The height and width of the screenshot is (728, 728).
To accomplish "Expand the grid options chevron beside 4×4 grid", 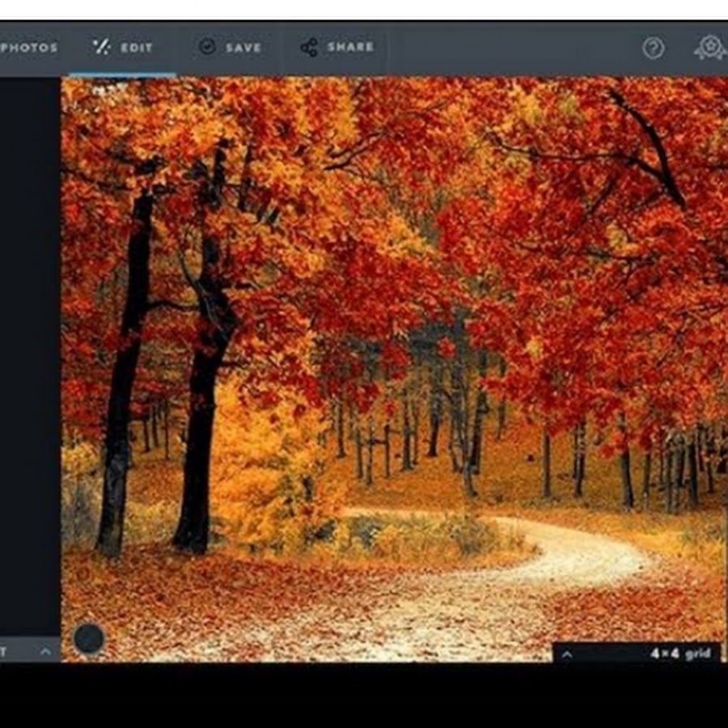I will (567, 654).
